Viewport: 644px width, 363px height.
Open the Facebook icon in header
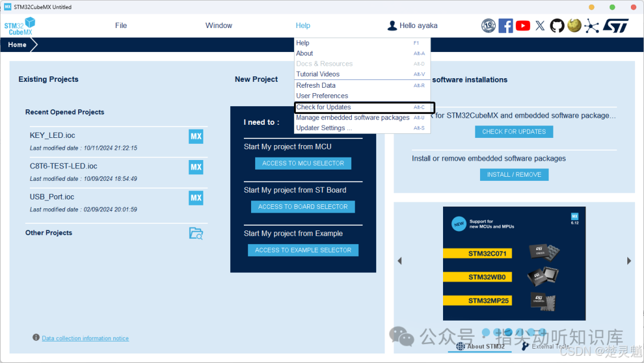(x=506, y=26)
